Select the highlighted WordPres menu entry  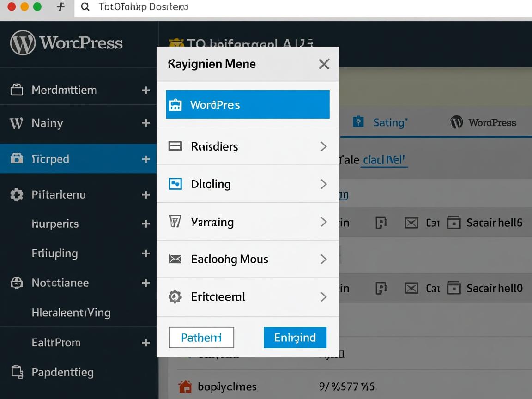(x=248, y=105)
